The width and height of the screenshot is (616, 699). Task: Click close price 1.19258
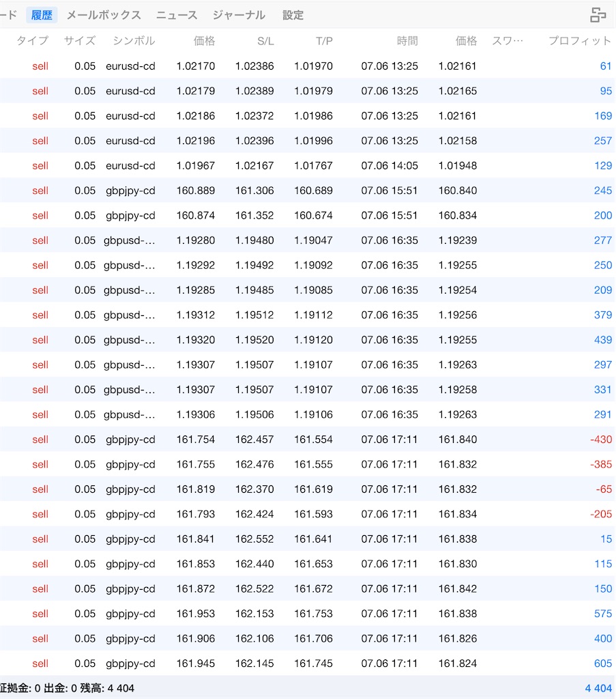458,390
